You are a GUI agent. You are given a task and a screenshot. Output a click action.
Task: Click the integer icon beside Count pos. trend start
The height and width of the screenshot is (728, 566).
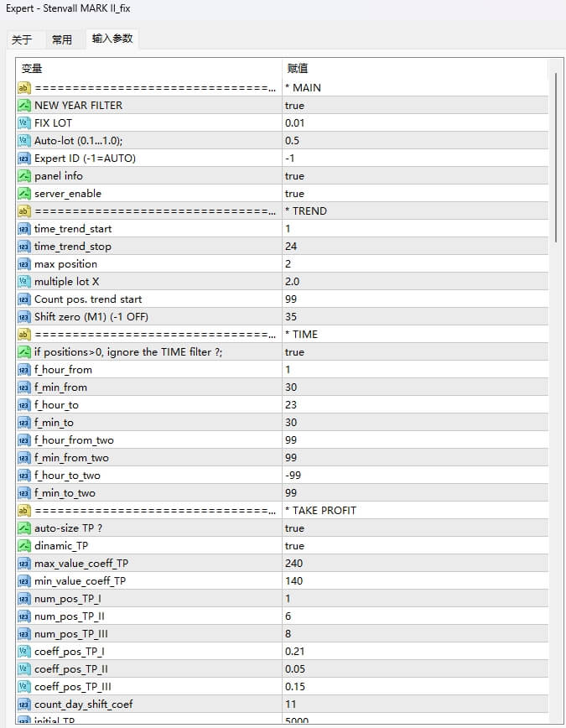(24, 299)
